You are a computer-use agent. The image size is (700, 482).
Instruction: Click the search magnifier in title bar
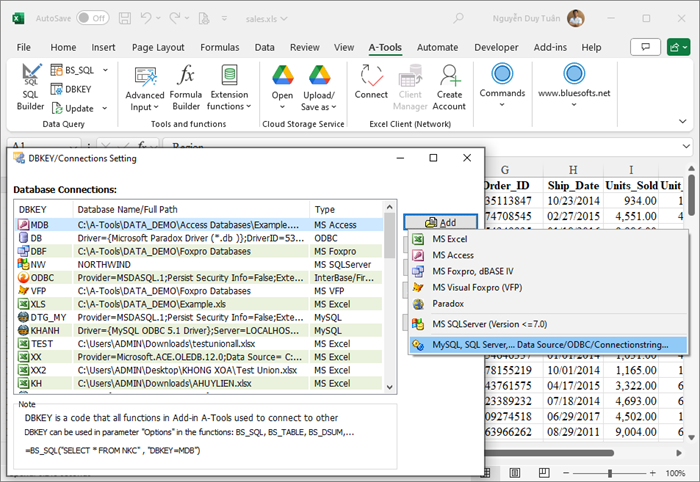click(458, 18)
